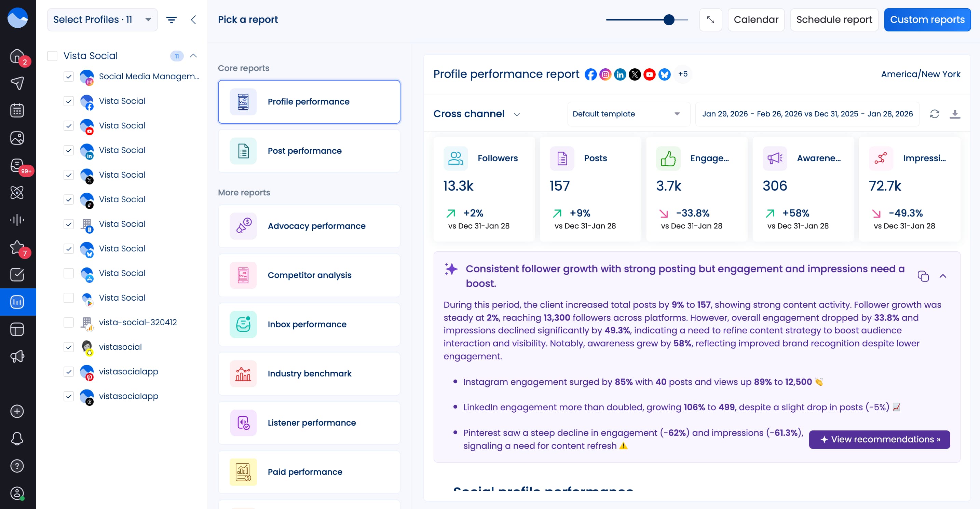Open the Media library image icon
Viewport: 980px width, 509px height.
tap(17, 138)
